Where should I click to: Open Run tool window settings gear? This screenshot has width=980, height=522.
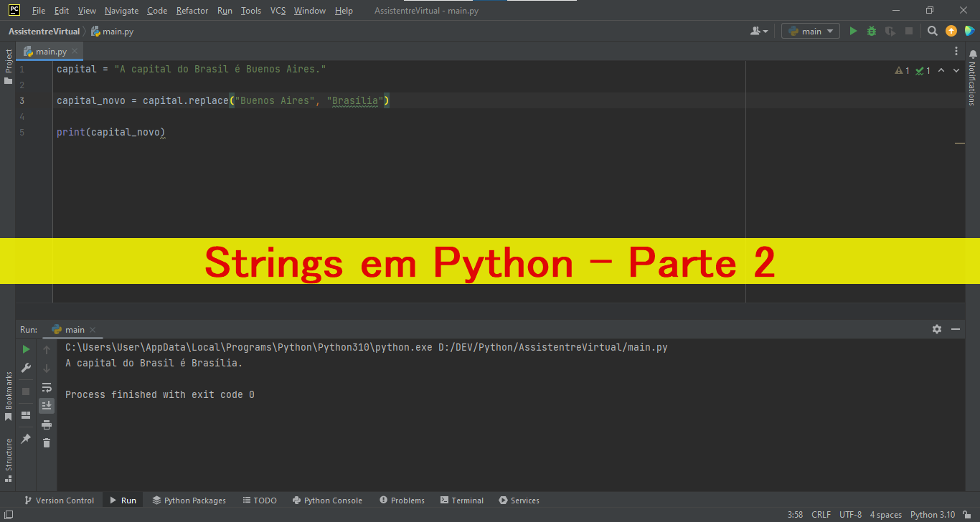[937, 328]
